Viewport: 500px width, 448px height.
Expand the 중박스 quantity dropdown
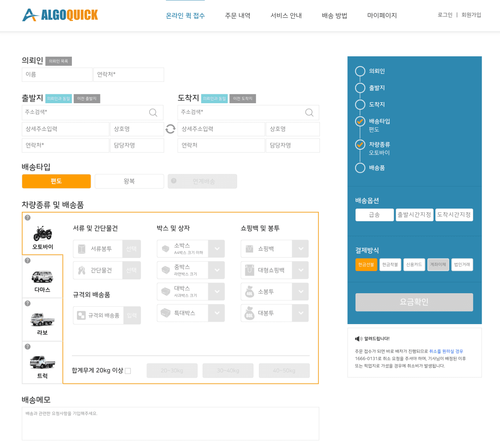[217, 270]
